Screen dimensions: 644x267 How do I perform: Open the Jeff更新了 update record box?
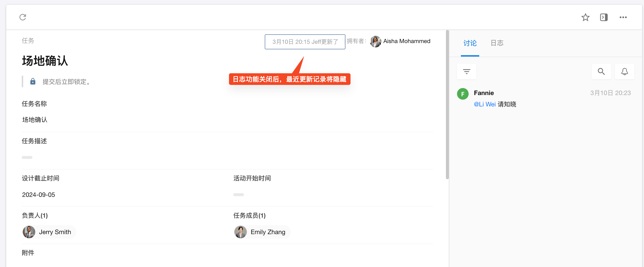(x=305, y=42)
